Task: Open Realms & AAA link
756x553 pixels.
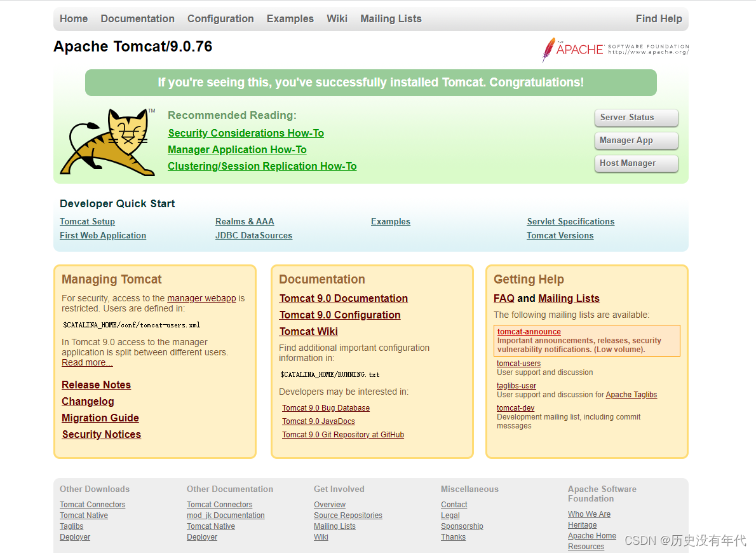Action: click(245, 221)
